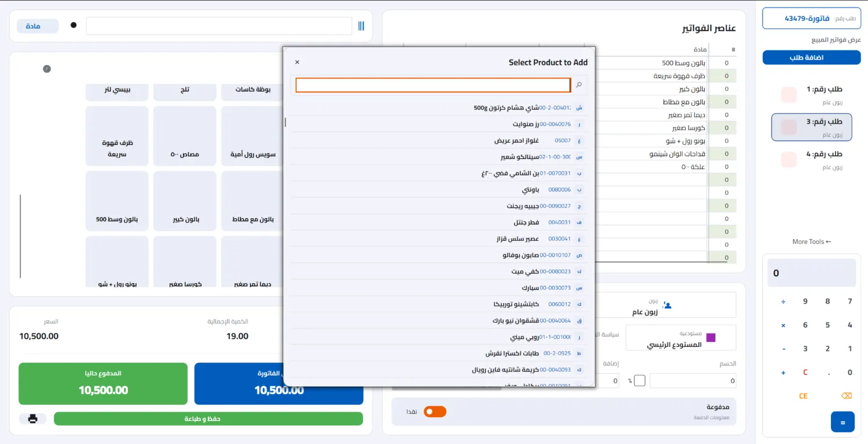Click the backspace icon on the calculator
868x444 pixels.
click(x=846, y=396)
